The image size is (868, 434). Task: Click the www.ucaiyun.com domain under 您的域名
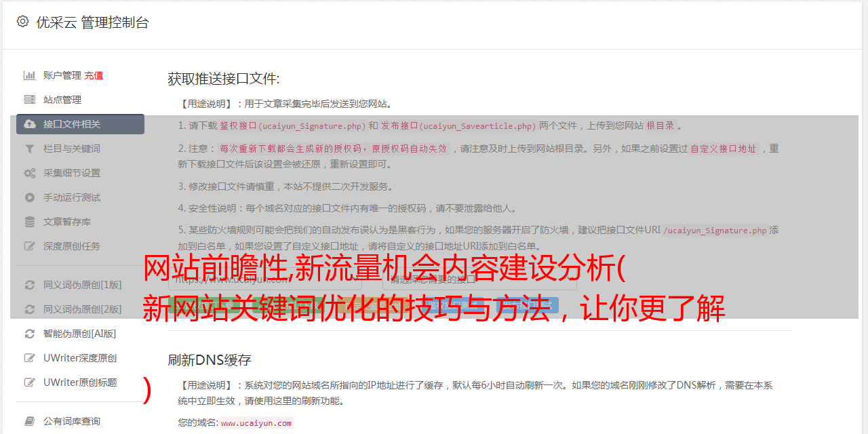(x=256, y=422)
